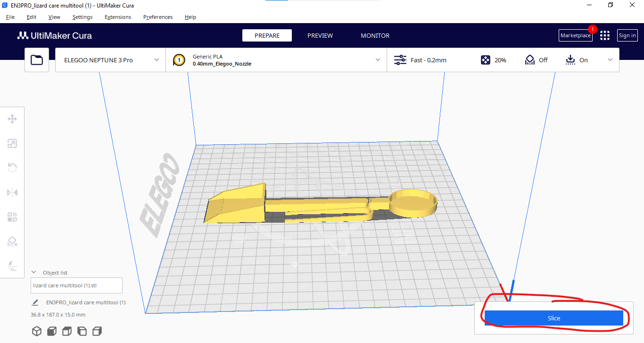
Task: Select lizard care multitool (1).stl in object list
Action: 76,285
